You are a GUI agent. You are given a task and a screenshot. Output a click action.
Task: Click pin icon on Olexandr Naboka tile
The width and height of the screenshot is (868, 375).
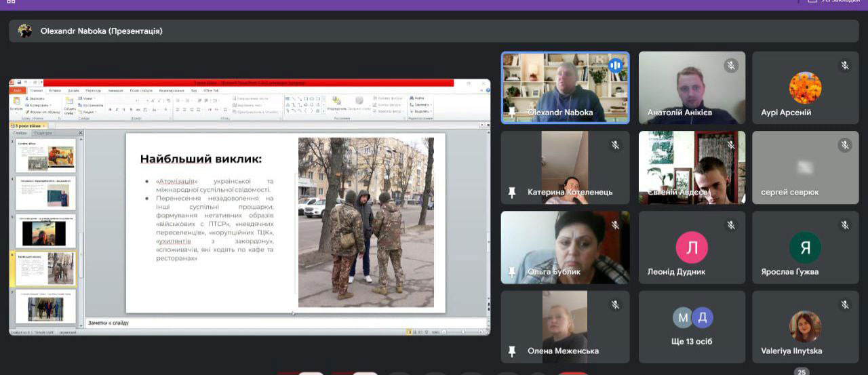coord(513,113)
